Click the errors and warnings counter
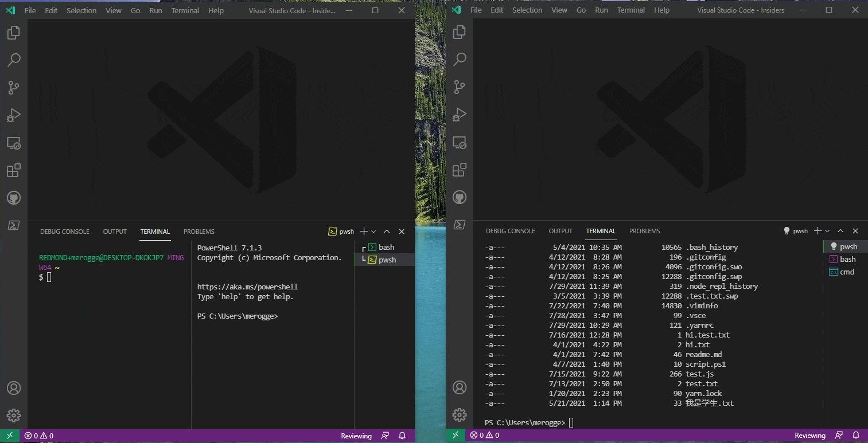The width and height of the screenshot is (868, 443). (38, 436)
